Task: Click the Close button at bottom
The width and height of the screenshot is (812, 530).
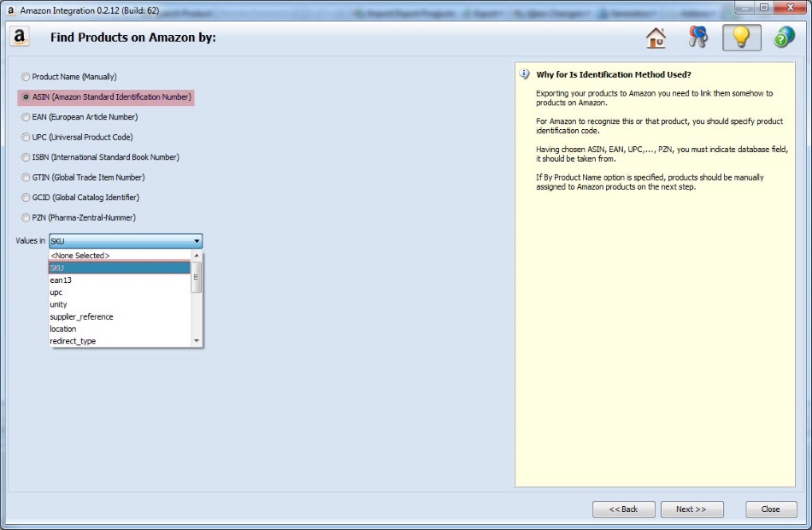Action: click(x=771, y=509)
